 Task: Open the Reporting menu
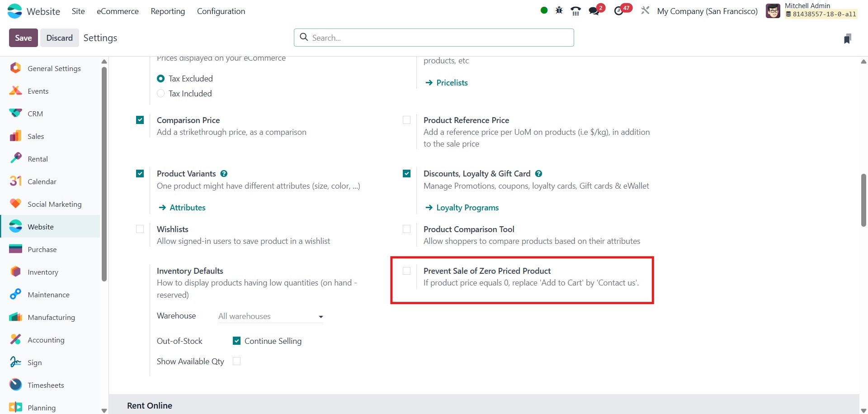pyautogui.click(x=168, y=11)
